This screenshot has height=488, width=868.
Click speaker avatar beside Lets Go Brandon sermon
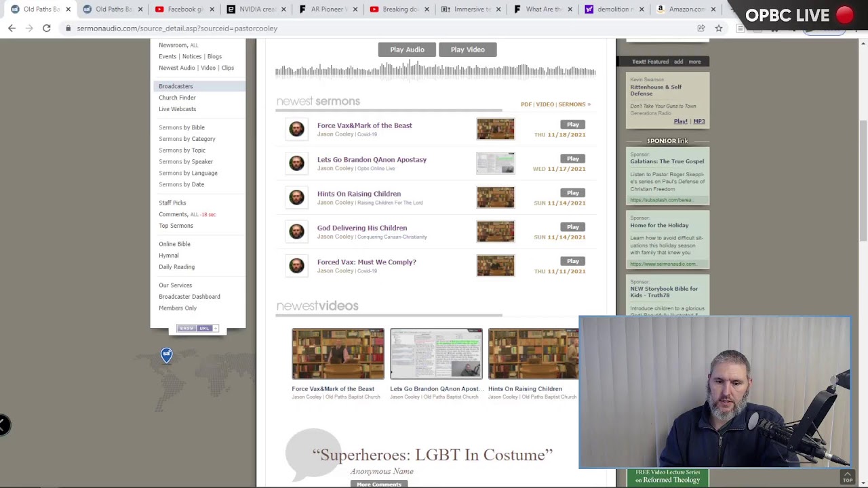(x=296, y=163)
